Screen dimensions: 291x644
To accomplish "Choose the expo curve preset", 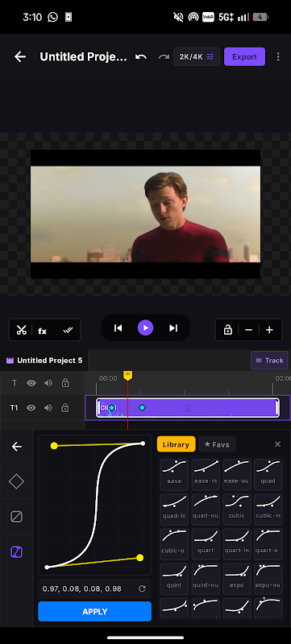I will coord(237,579).
